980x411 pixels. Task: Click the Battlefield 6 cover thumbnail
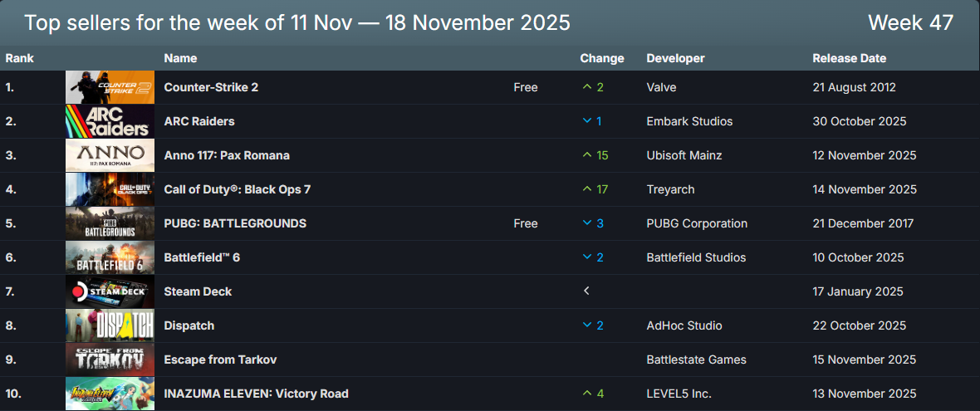click(110, 257)
